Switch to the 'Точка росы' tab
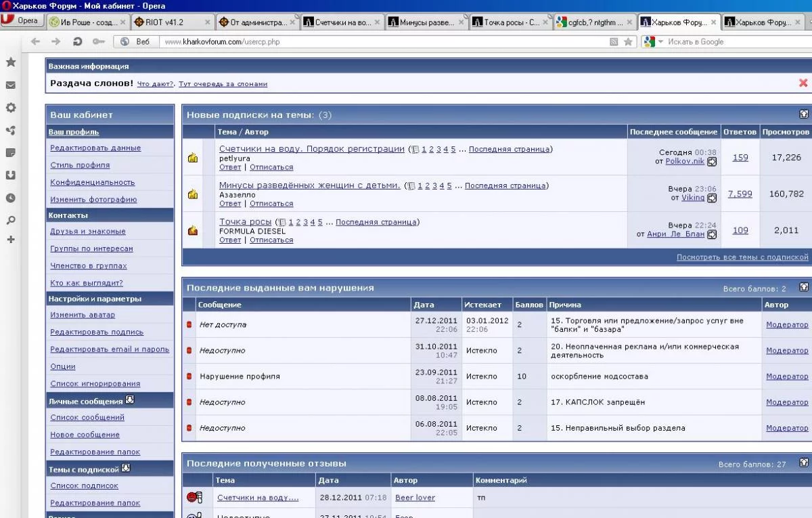Screen dimensions: 812x518 pos(512,22)
